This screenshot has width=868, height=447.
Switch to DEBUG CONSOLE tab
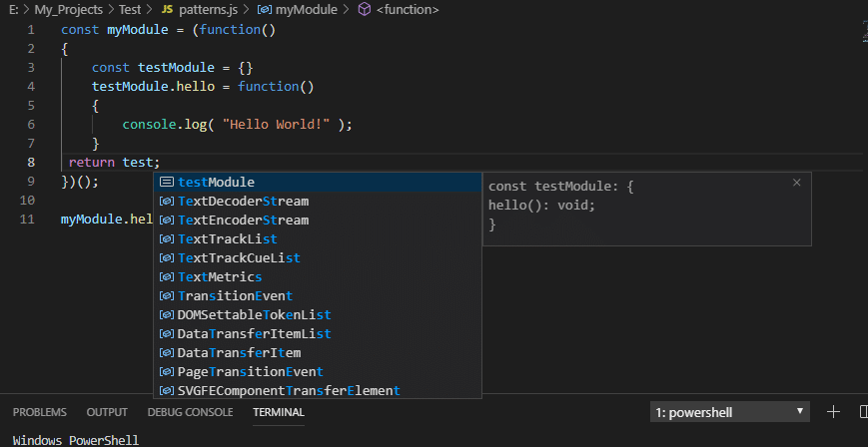click(x=190, y=412)
